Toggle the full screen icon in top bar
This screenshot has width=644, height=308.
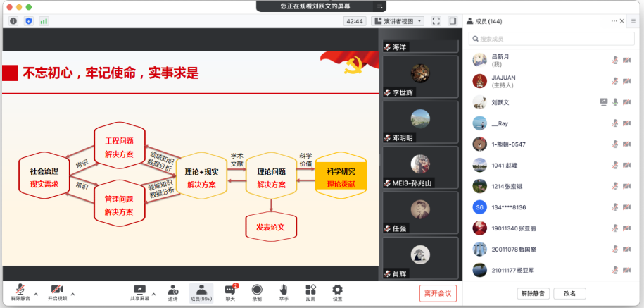436,21
